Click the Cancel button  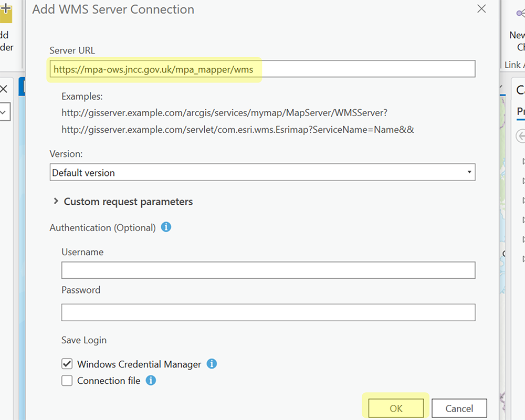click(x=459, y=408)
